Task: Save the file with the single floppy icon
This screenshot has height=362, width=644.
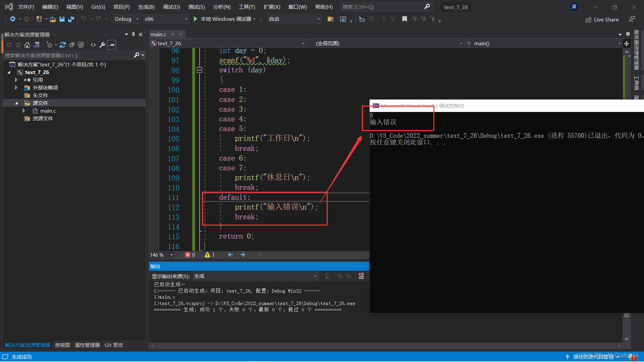Action: [x=62, y=19]
